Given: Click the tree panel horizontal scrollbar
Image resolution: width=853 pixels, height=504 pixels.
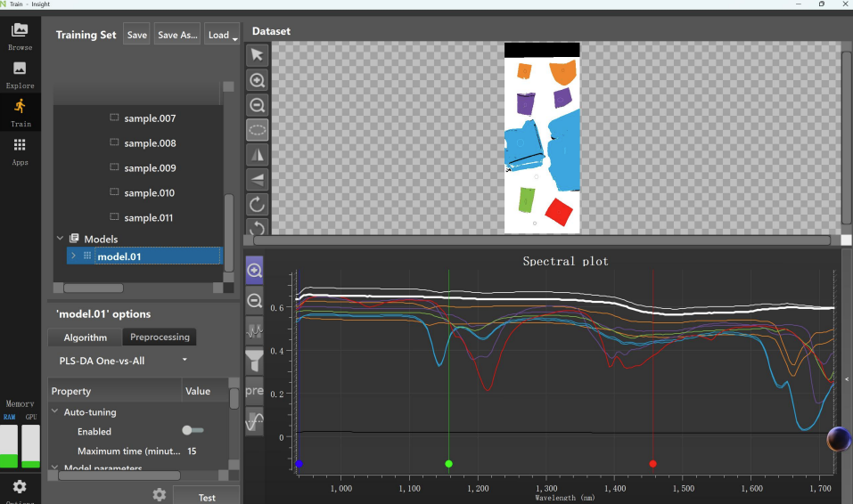Looking at the screenshot, I should point(94,288).
